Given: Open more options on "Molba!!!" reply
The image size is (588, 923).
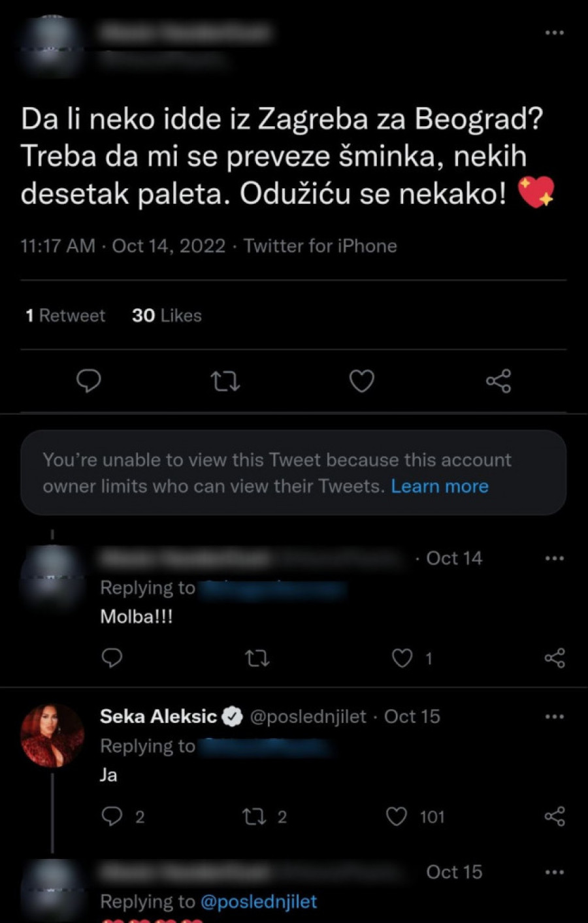Looking at the screenshot, I should tap(554, 559).
